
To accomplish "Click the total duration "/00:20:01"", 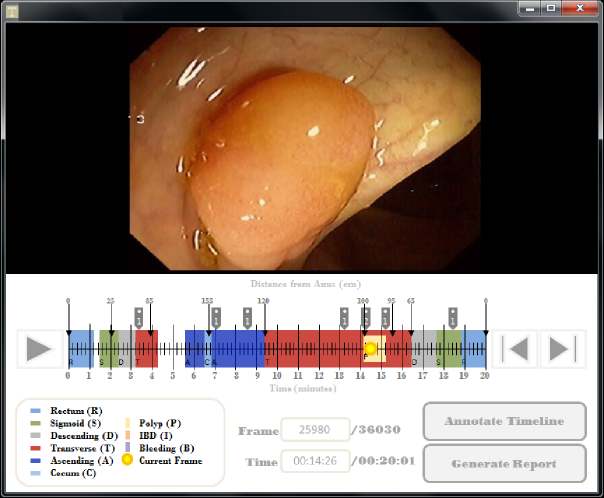I will 383,461.
